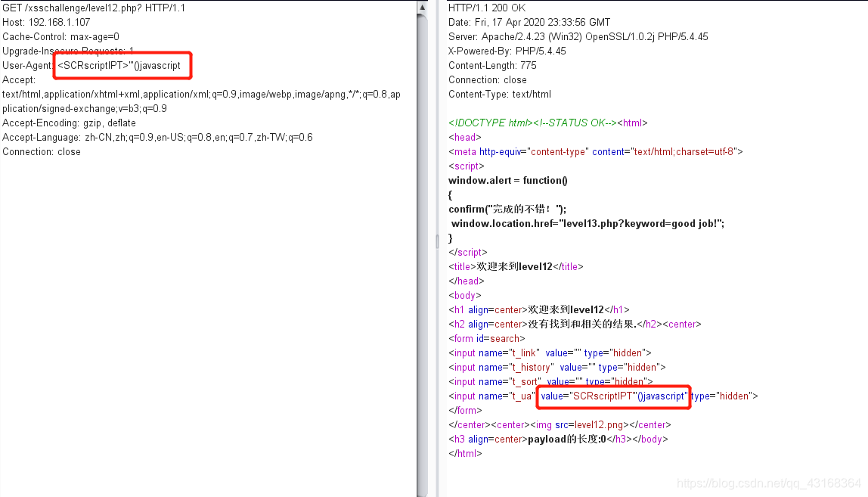Click the img src=level12.png line
Viewport: 868px width, 497px height.
[x=560, y=425]
